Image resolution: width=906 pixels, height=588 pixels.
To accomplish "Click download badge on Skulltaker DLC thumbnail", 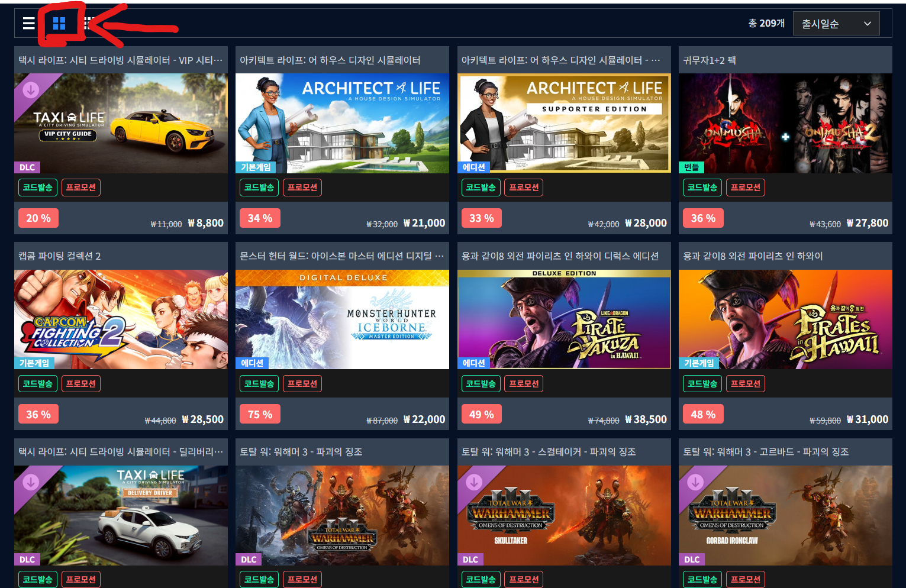I will (x=474, y=482).
